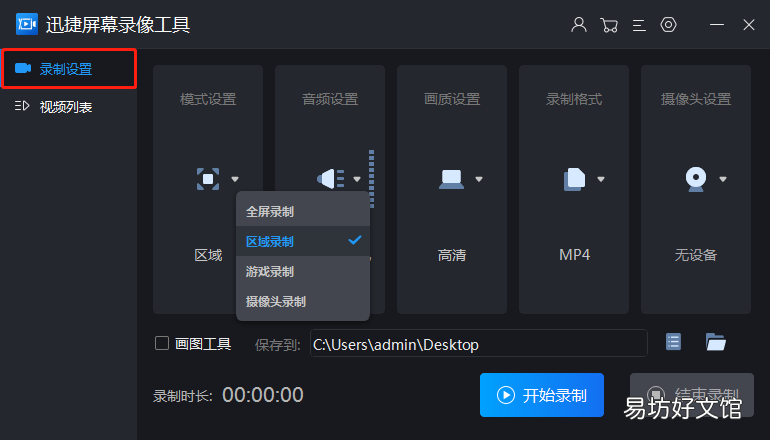Click the region mode icon

pos(208,179)
